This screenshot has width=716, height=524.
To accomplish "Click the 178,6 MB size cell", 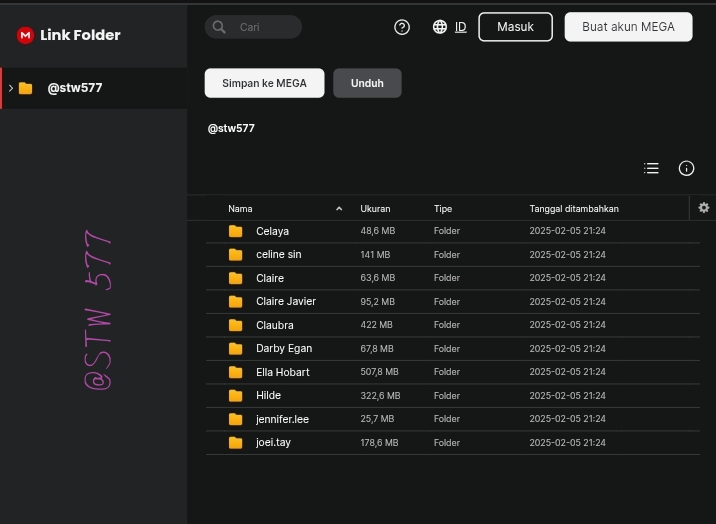I will tap(379, 443).
